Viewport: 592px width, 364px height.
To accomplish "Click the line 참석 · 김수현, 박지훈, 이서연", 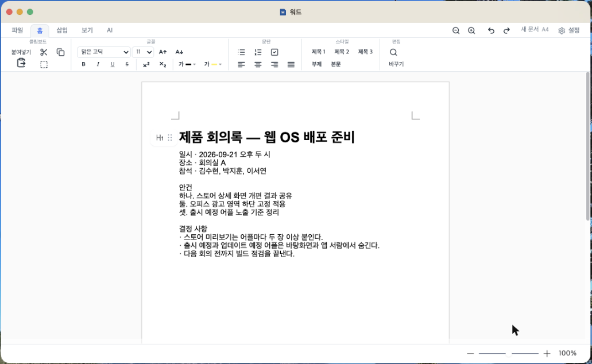I will 223,171.
